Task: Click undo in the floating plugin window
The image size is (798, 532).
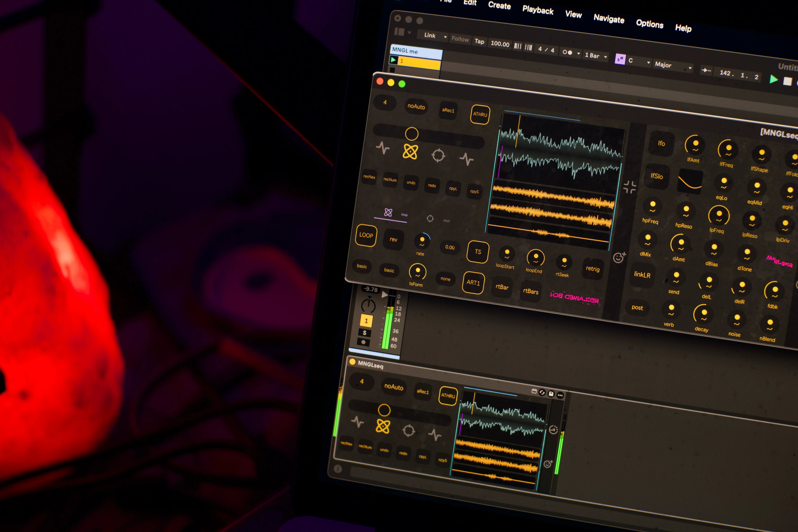Action: [x=411, y=182]
